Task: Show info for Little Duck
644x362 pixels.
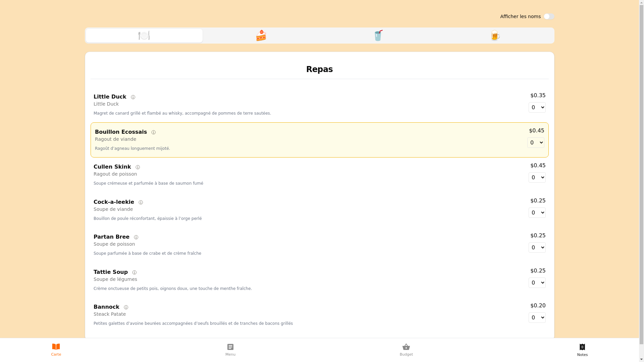Action: coord(133,97)
